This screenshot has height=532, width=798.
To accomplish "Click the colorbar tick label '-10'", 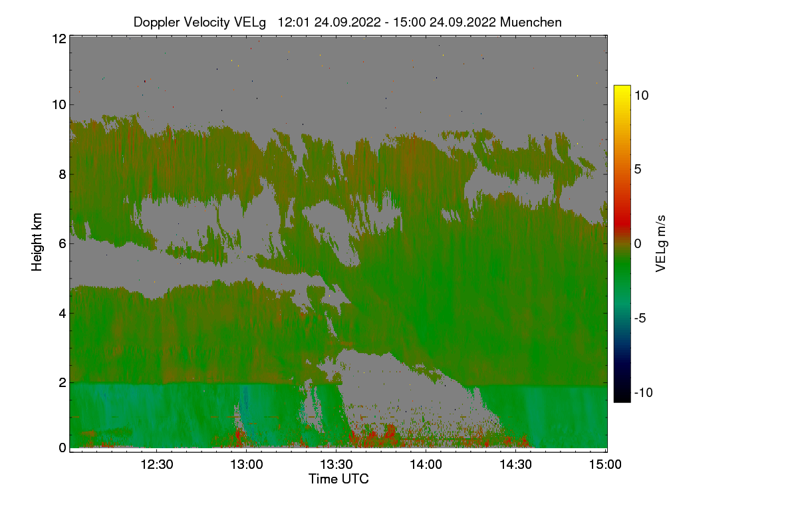I will pyautogui.click(x=644, y=392).
